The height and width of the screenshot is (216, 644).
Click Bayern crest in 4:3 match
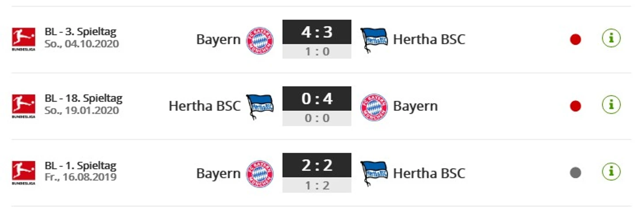259,40
